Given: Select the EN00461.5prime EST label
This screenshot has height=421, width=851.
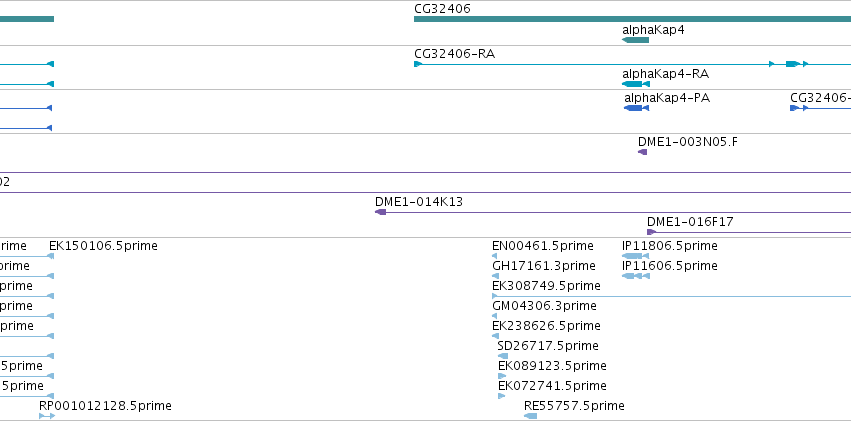Looking at the screenshot, I should pos(543,246).
